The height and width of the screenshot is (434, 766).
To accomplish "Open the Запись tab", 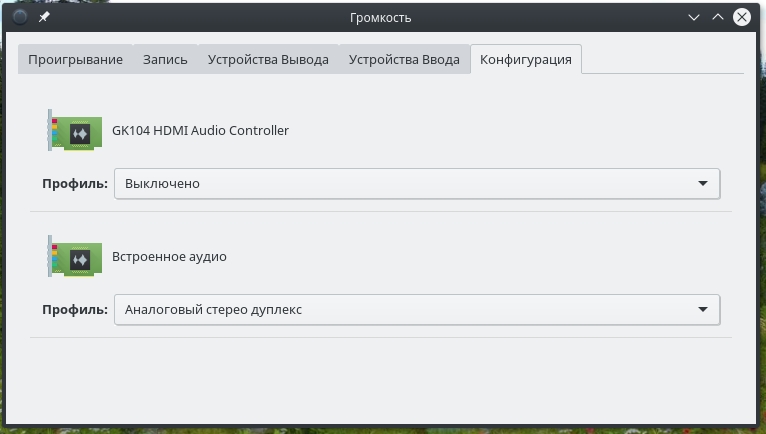I will (x=165, y=60).
